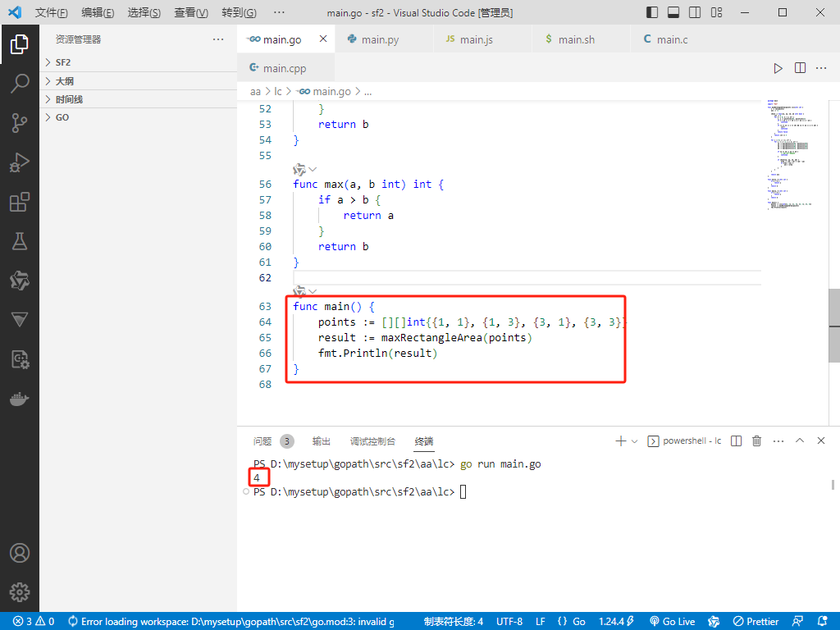Open terminal panel more actions
Screen dimensions: 840x630
point(778,441)
